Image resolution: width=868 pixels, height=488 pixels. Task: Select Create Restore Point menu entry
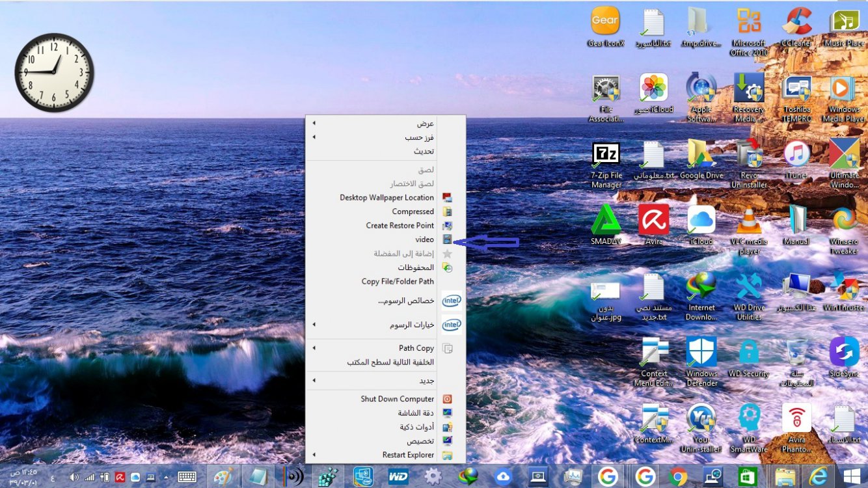pyautogui.click(x=385, y=225)
